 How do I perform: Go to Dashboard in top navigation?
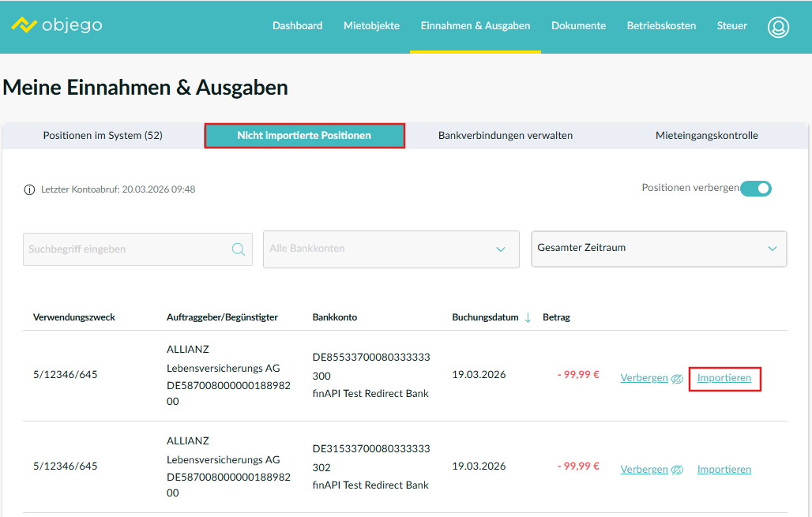click(x=297, y=26)
